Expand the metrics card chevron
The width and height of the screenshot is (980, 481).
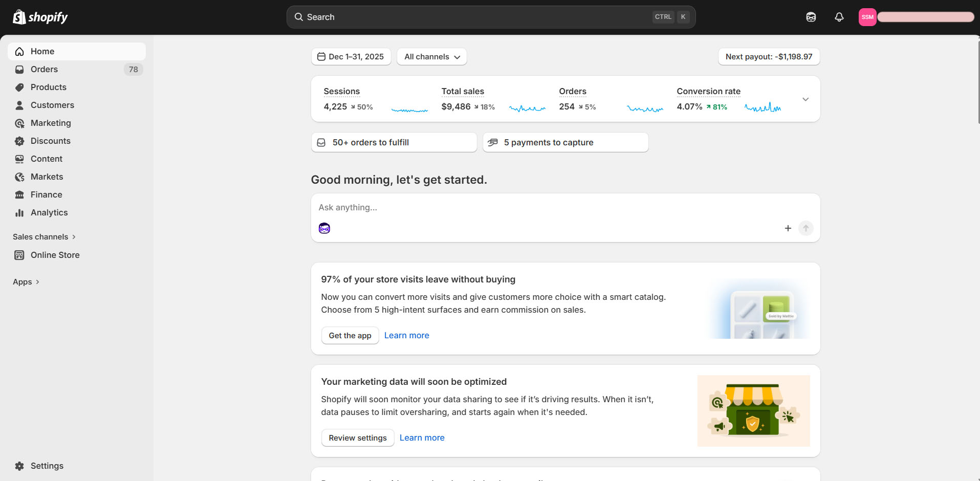click(805, 99)
